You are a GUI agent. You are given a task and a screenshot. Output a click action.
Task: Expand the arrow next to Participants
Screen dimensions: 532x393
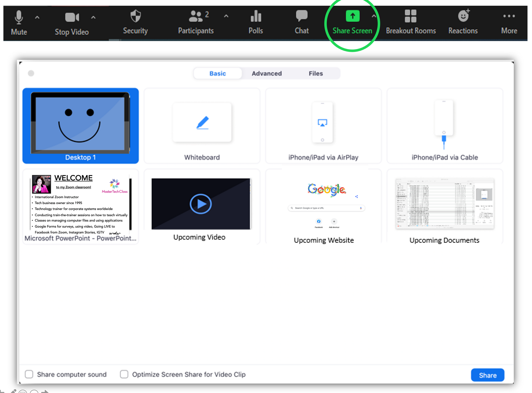pos(226,16)
